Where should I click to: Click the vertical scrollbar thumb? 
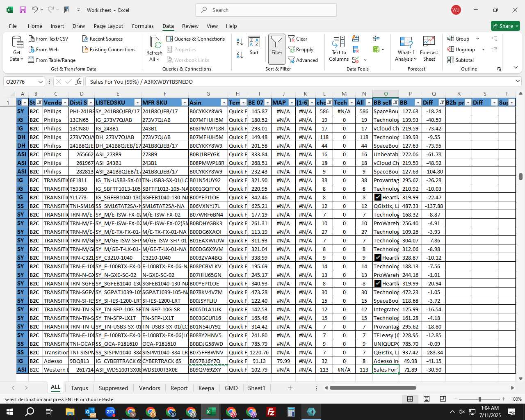(520, 177)
